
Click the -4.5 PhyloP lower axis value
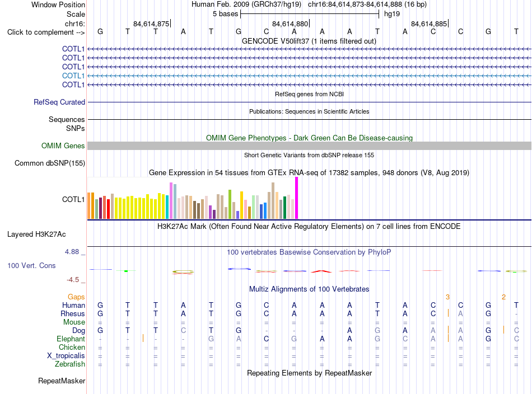tap(73, 280)
